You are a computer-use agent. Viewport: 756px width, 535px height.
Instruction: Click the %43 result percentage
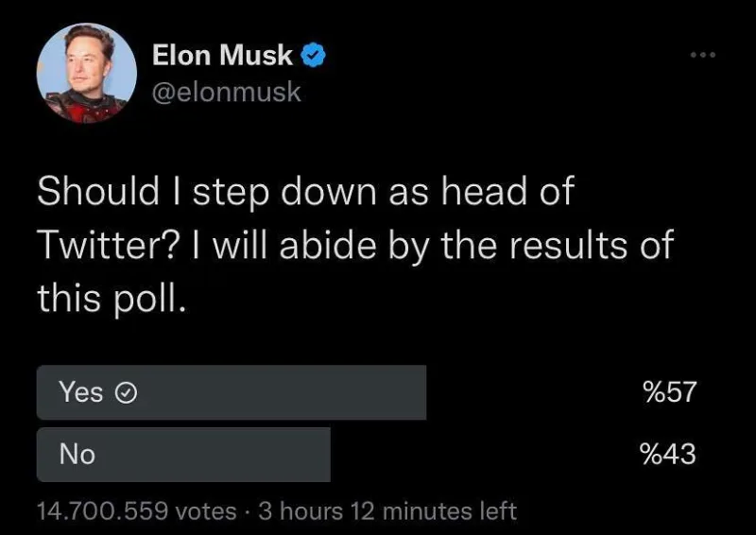point(668,455)
